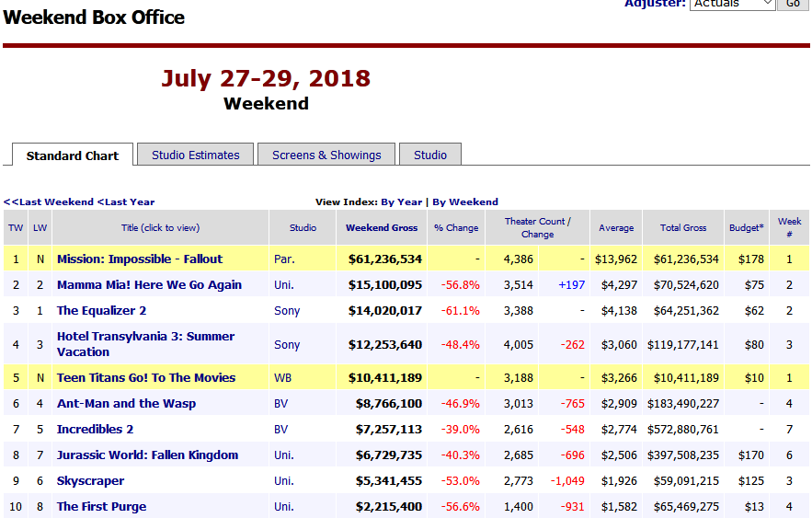
Task: Open Teen Titans Go! To The Movies
Action: click(x=146, y=378)
